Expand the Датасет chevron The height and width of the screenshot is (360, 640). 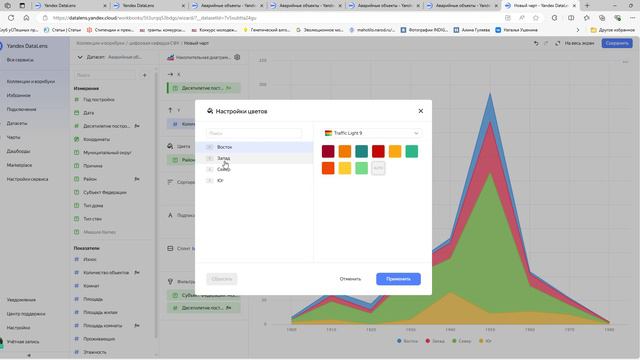(x=80, y=57)
